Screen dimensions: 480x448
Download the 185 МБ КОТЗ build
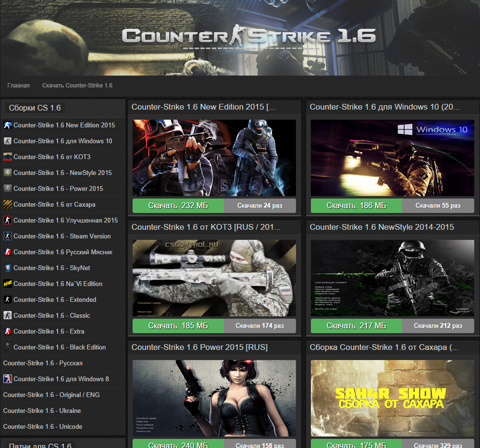tap(178, 326)
